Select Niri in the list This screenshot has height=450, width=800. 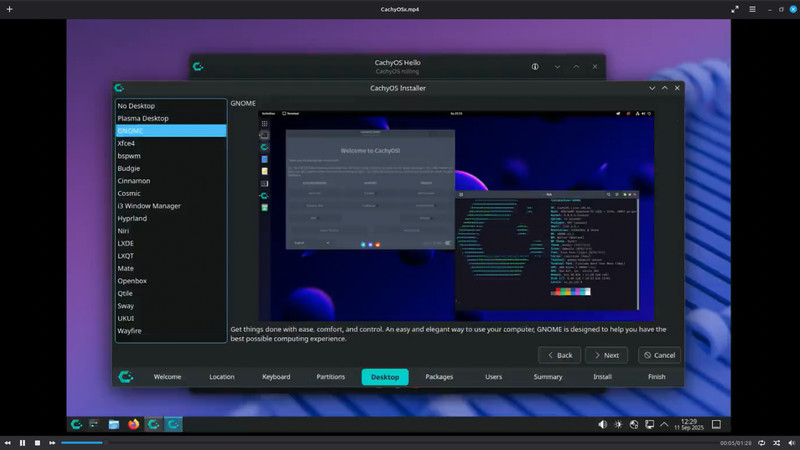(171, 231)
